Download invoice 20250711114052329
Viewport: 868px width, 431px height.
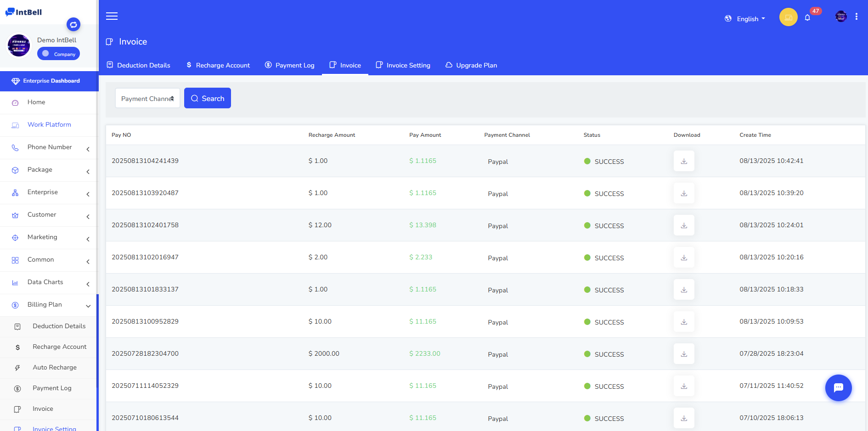684,386
